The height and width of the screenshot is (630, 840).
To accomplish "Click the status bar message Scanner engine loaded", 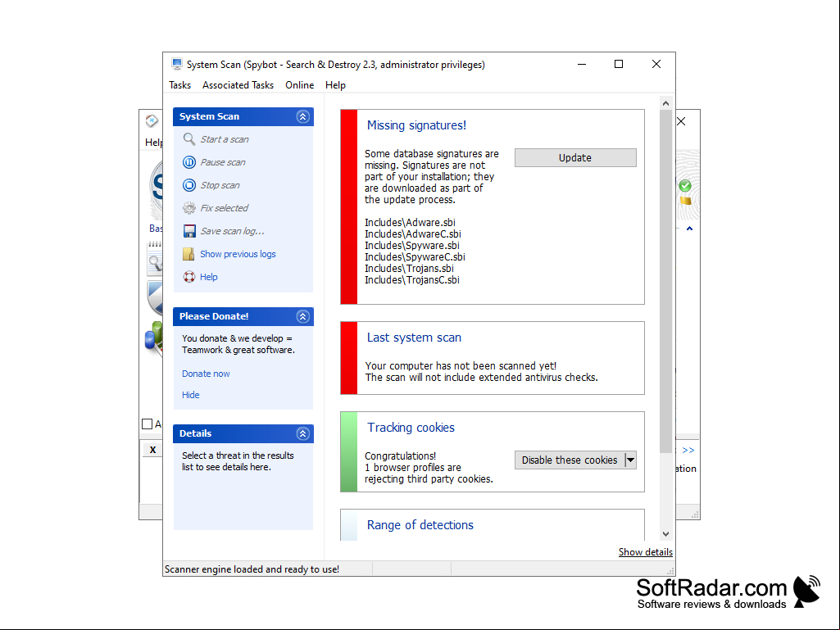I will pyautogui.click(x=252, y=569).
